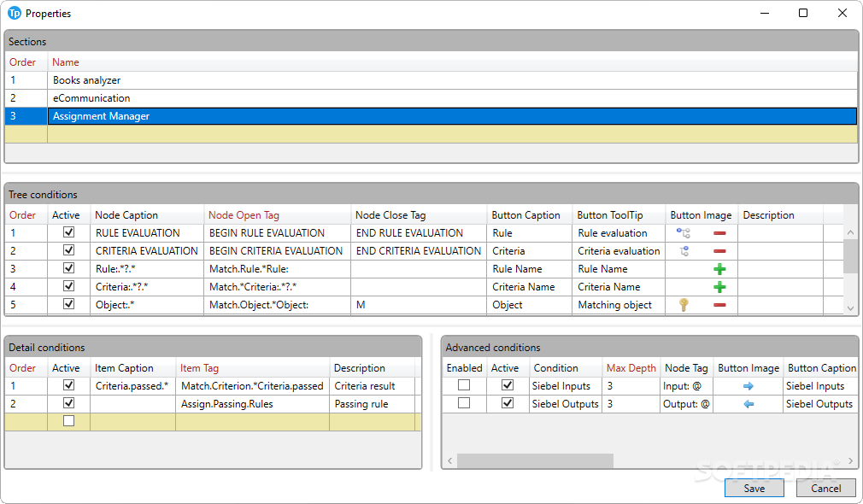Screen dimensions: 863x504
Task: Toggle Active checkbox for Siebel Outputs
Action: tap(508, 403)
